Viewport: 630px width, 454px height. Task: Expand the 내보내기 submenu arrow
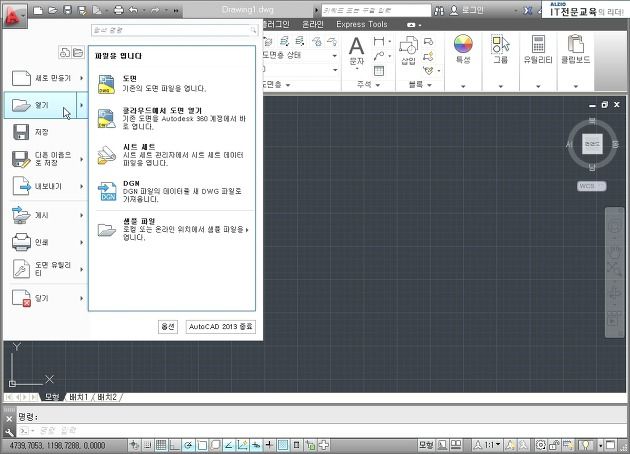82,186
